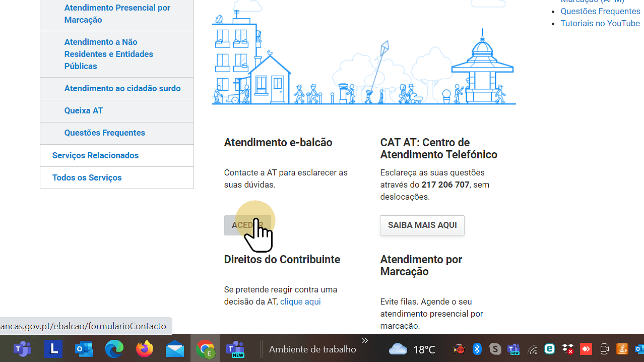Launch Outlook from the taskbar

click(x=84, y=349)
